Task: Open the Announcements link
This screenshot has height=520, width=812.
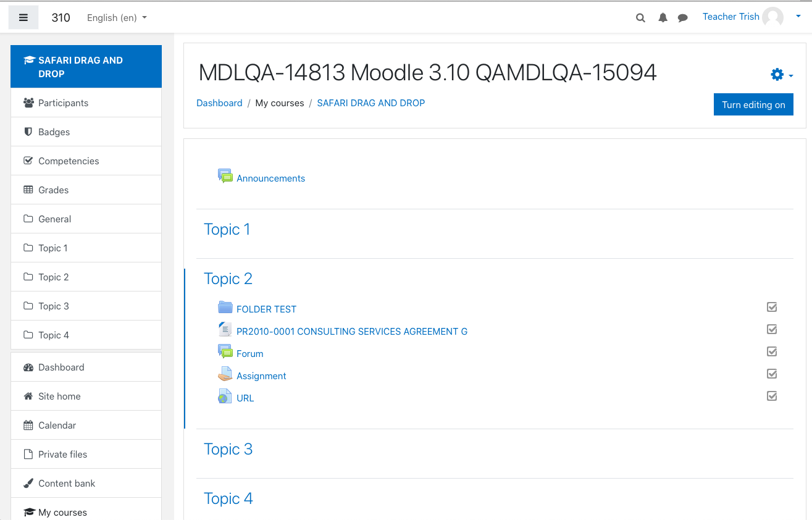Action: pyautogui.click(x=270, y=178)
